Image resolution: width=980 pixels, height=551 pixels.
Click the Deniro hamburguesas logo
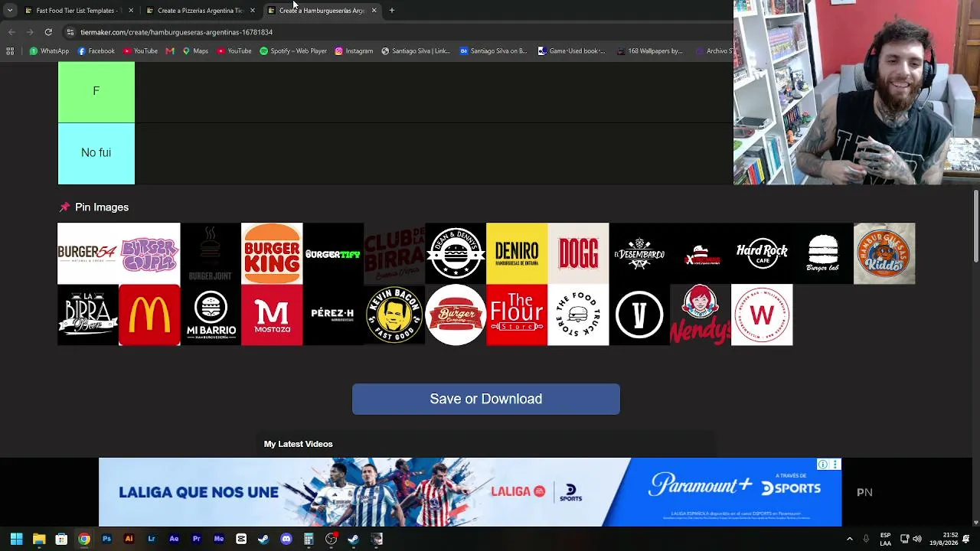pos(517,253)
